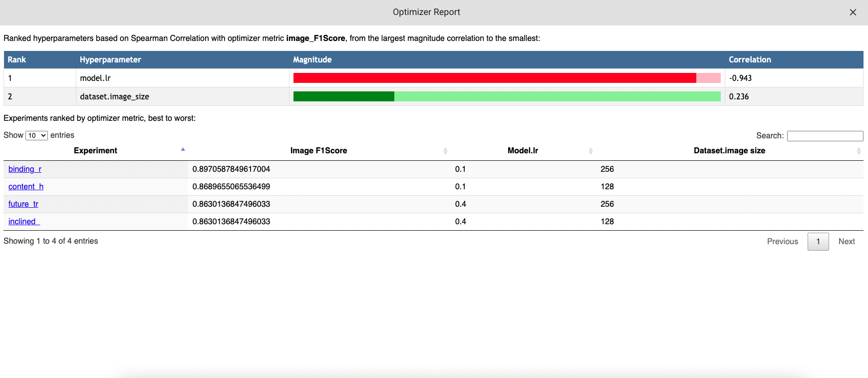
Task: Click the Rank column header
Action: tap(17, 60)
